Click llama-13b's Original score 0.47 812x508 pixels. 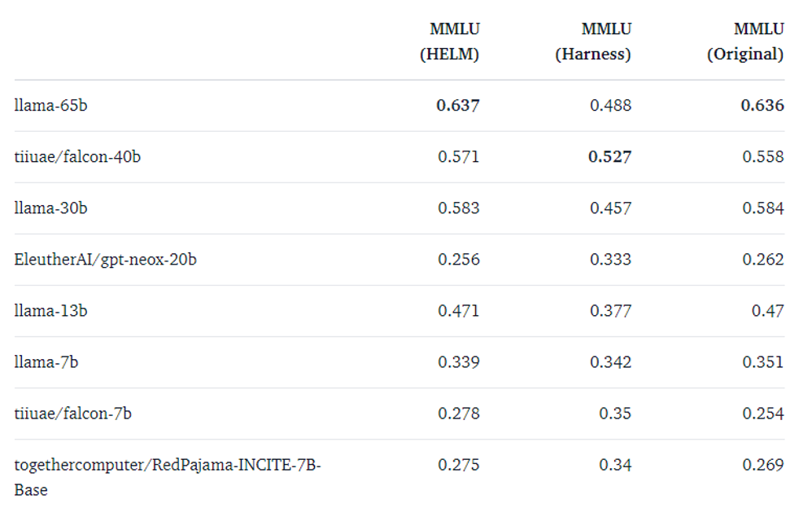(x=767, y=311)
